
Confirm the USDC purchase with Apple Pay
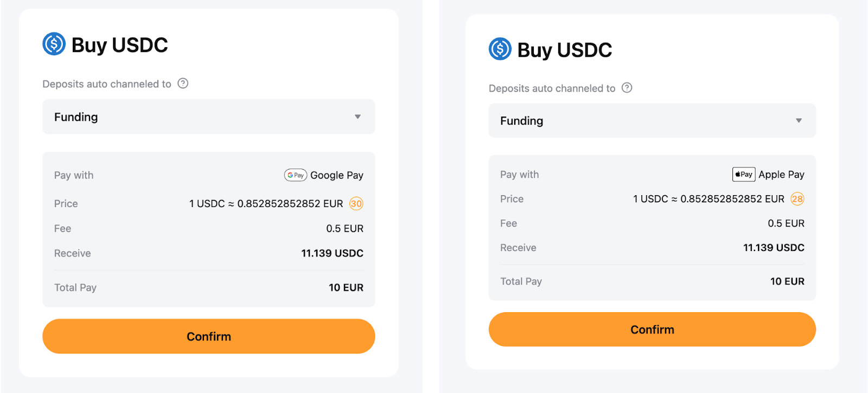[x=652, y=329]
